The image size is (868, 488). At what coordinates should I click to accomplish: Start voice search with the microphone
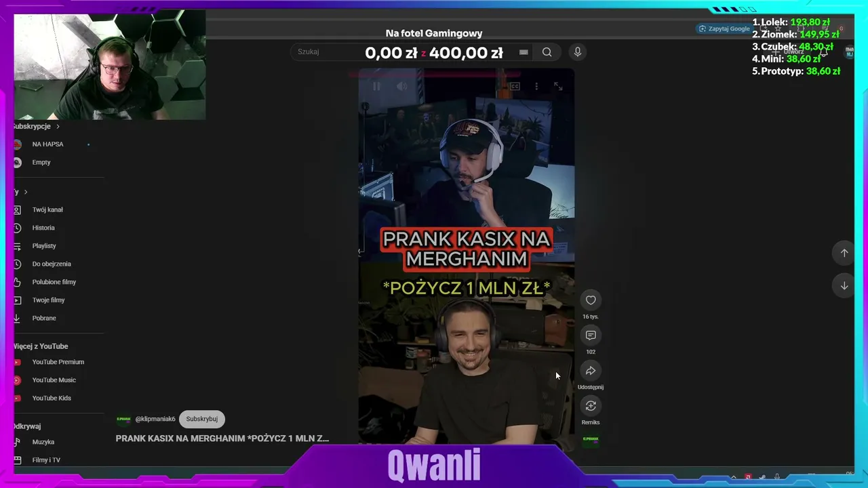[x=578, y=52]
